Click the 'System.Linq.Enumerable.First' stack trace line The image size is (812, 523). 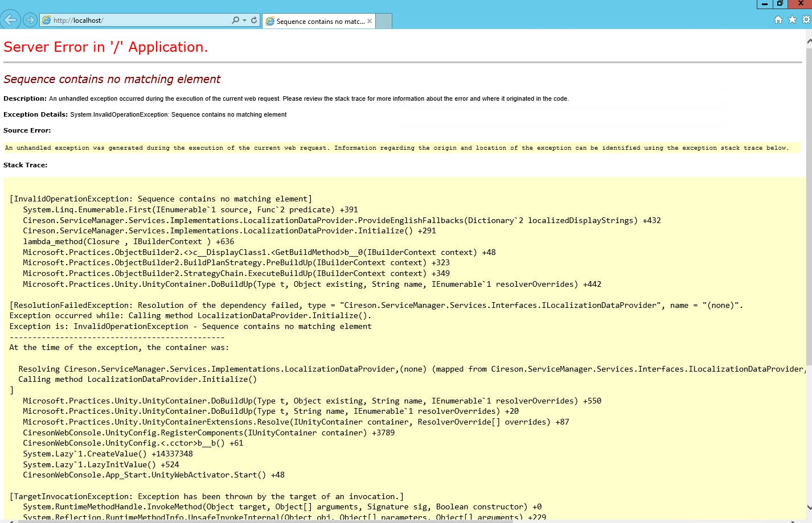pyautogui.click(x=190, y=209)
